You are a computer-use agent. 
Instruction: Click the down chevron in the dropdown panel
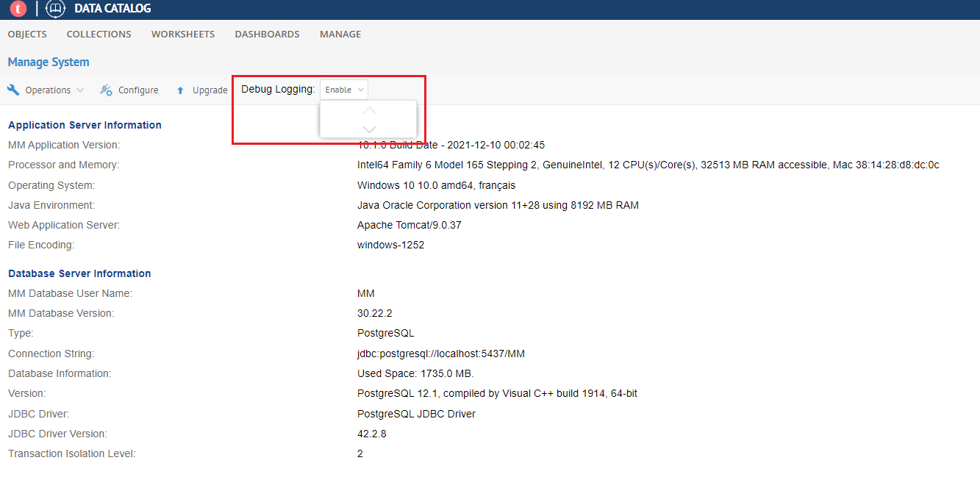pos(368,128)
